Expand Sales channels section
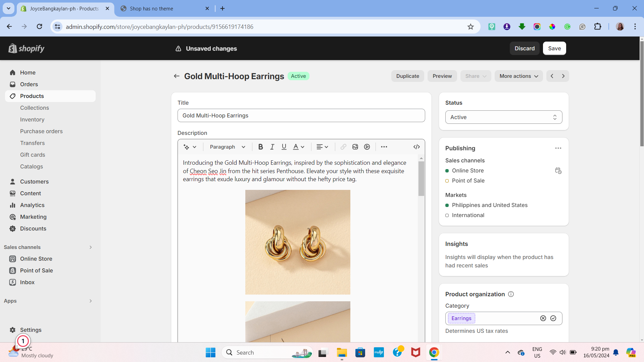 [91, 247]
